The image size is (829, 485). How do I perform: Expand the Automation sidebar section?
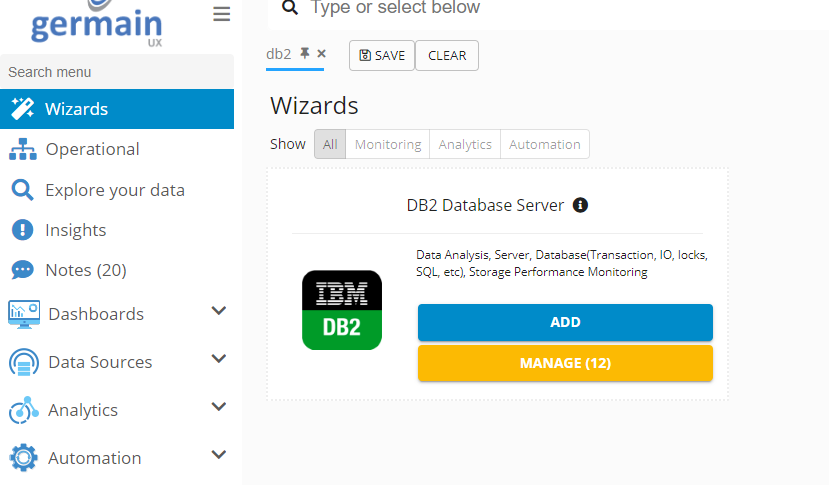(219, 456)
